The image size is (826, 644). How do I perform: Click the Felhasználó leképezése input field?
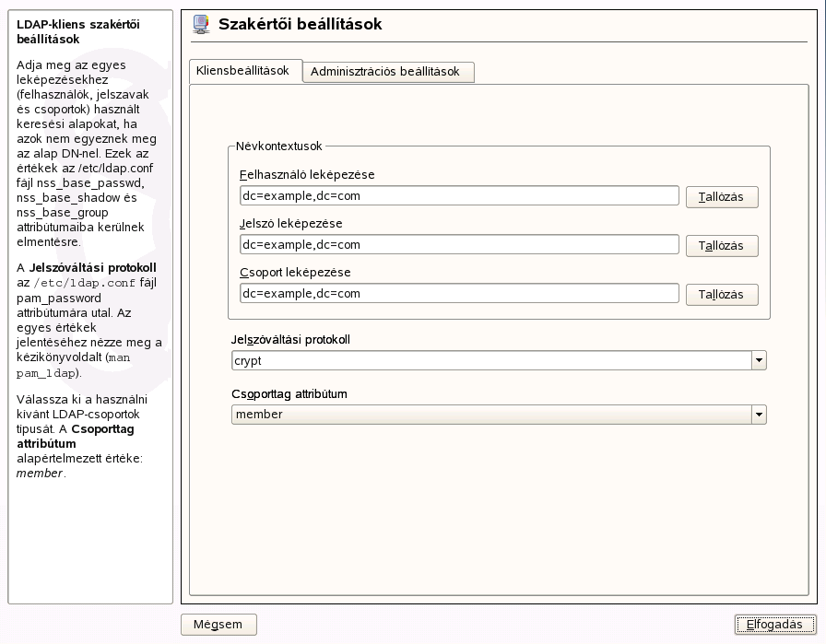[x=459, y=196]
